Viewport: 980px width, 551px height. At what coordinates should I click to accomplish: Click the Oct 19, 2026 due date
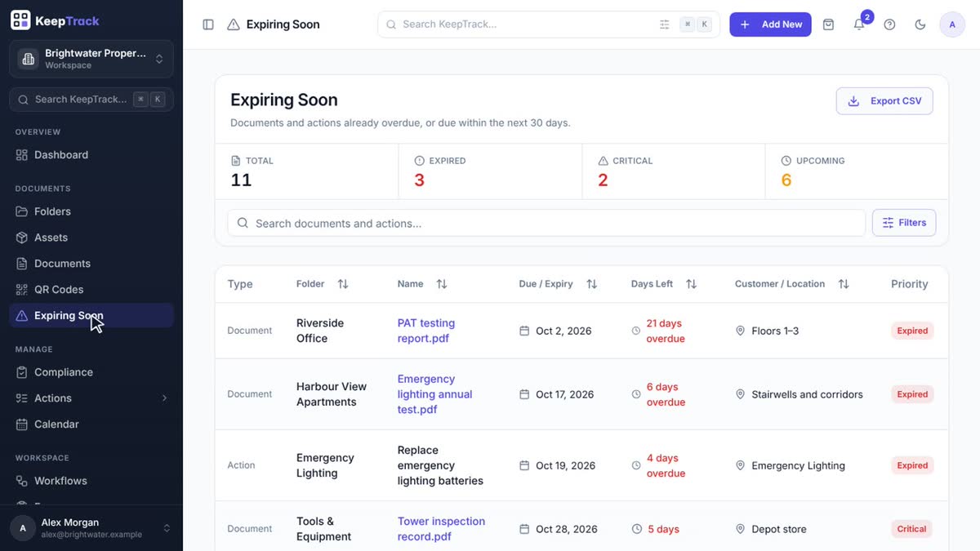click(x=565, y=465)
